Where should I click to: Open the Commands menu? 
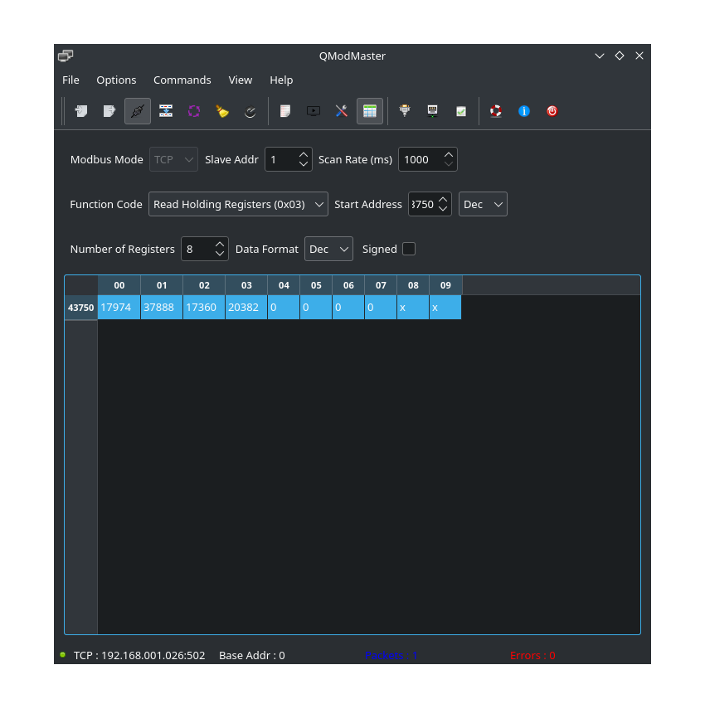182,80
